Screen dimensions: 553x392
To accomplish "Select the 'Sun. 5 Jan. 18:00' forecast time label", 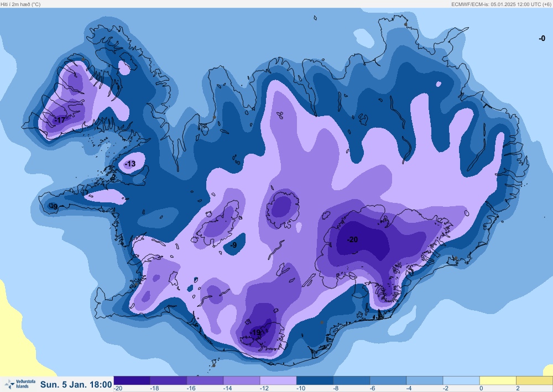I will click(76, 384).
